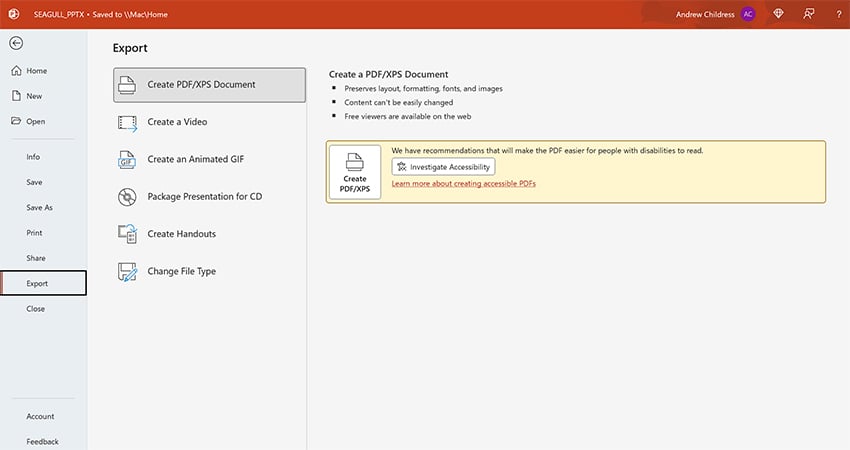Open the Andrew Childress account avatar
This screenshot has width=850, height=450.
click(x=748, y=14)
